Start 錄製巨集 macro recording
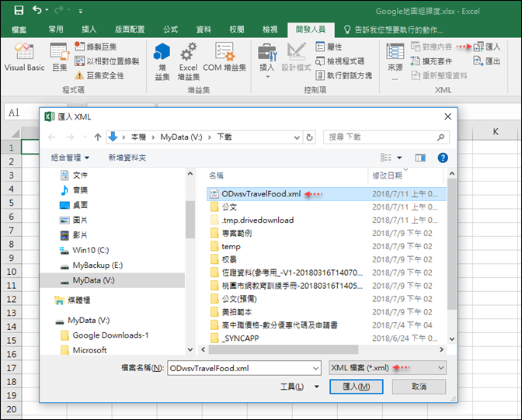This screenshot has height=420, width=522. coord(96,47)
